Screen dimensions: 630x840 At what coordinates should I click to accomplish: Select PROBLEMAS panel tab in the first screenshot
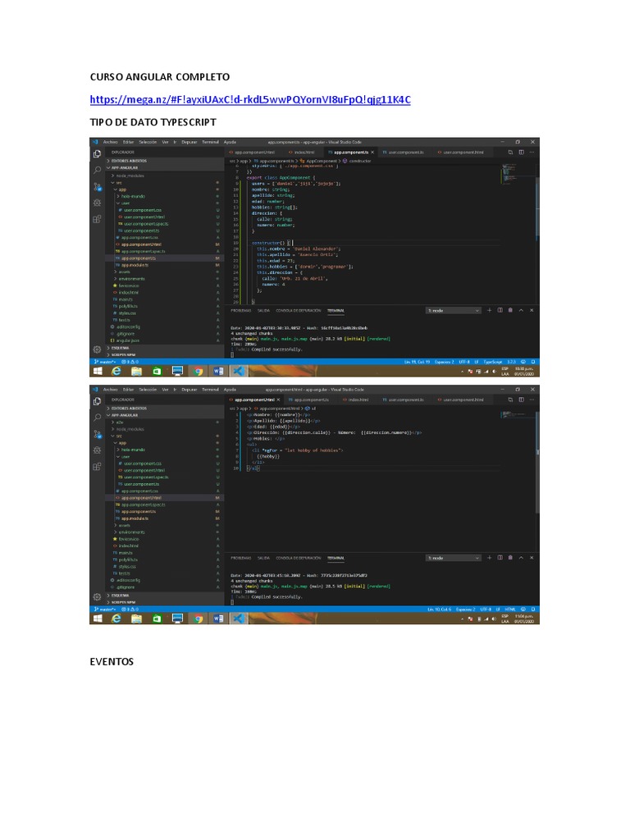click(x=241, y=310)
